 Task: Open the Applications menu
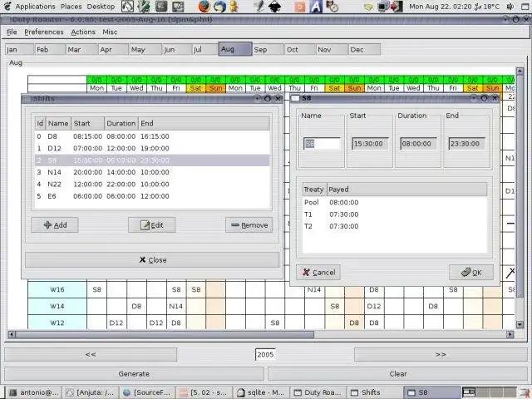[35, 7]
